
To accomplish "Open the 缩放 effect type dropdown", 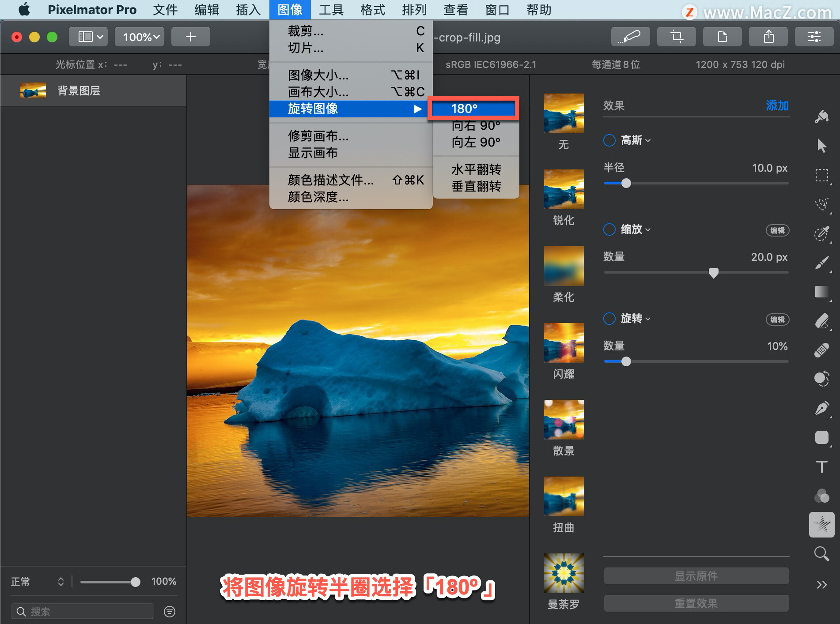I will tap(636, 229).
